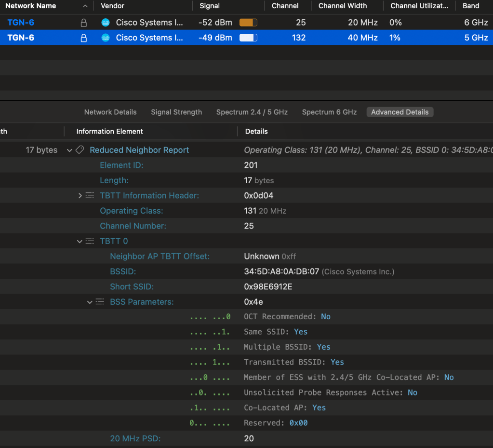Click the lock icon in the 5 GHz row
The image size is (493, 448).
[84, 38]
